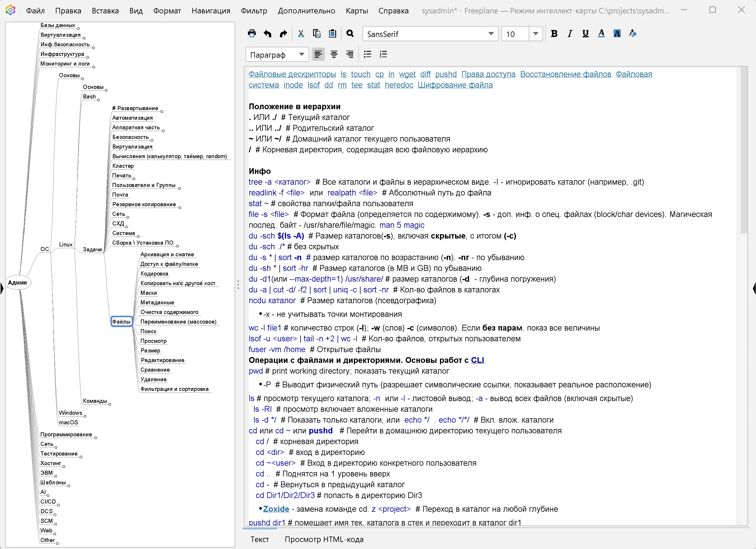This screenshot has width=756, height=549.
Task: Open the SansSerif font dropdown
Action: pyautogui.click(x=491, y=34)
